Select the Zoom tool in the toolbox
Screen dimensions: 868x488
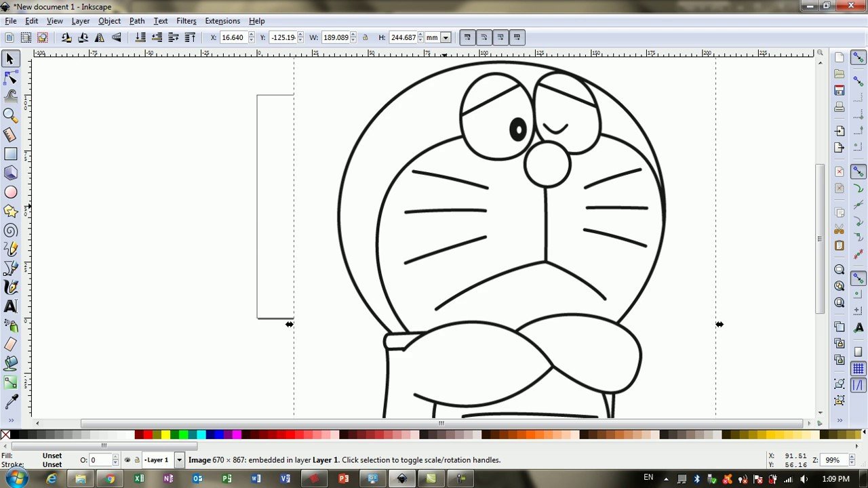tap(10, 115)
